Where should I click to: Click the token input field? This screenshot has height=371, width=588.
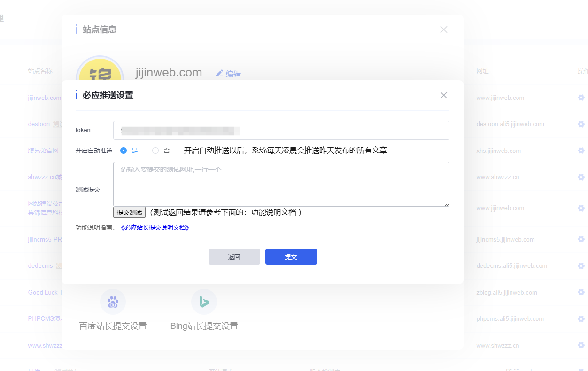(281, 130)
